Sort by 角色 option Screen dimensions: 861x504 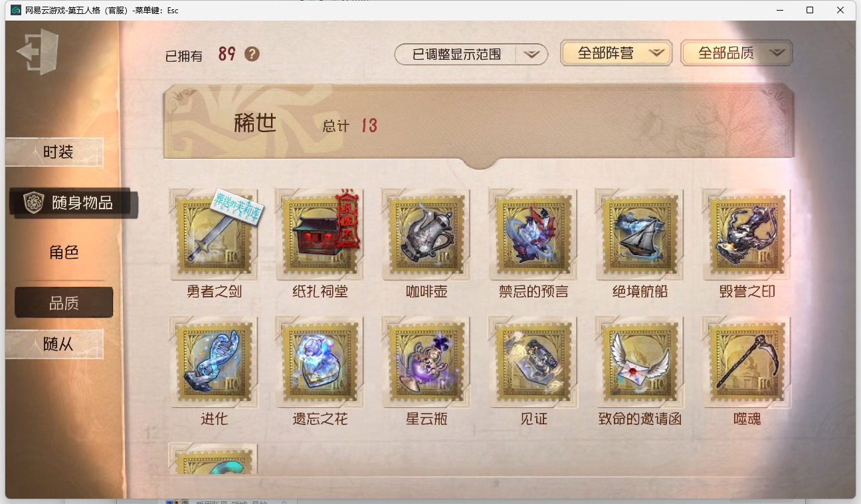tap(64, 252)
